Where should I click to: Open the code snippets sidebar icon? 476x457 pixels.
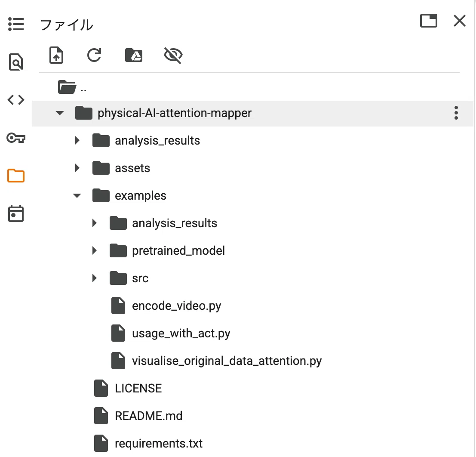click(x=16, y=100)
